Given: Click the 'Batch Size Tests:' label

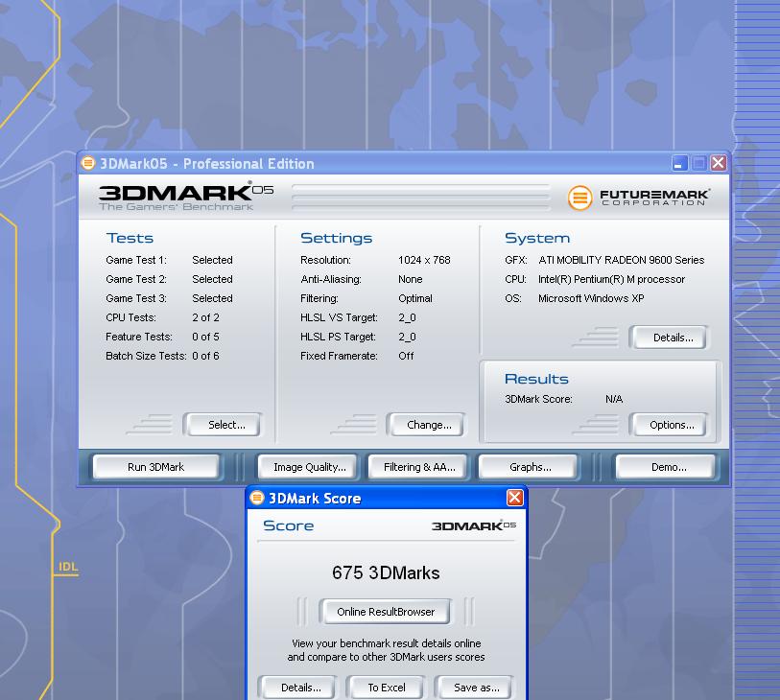Looking at the screenshot, I should (x=146, y=356).
